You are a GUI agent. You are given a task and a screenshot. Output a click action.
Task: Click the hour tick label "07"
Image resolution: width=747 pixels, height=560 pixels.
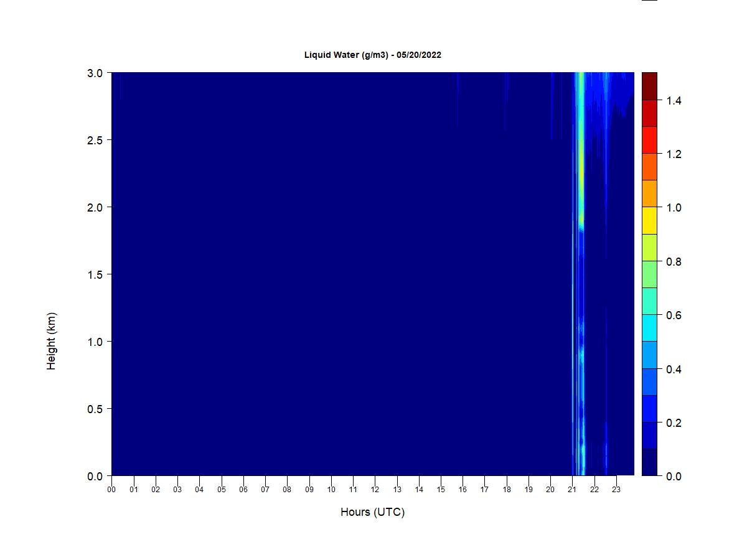click(x=265, y=490)
